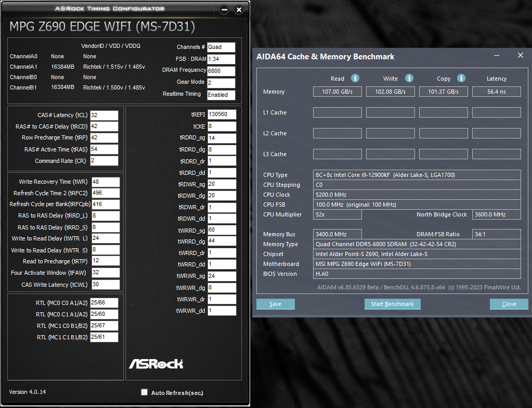The image size is (532, 408).
Task: Click the Write Recovery Time (tWR) field
Action: click(106, 182)
